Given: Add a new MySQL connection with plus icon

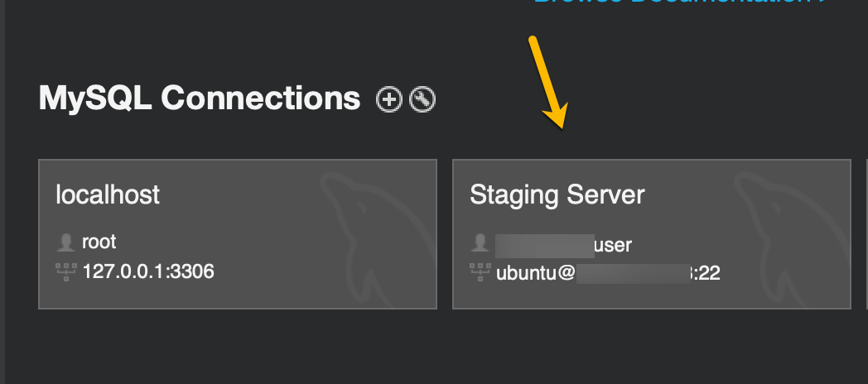Looking at the screenshot, I should [389, 100].
